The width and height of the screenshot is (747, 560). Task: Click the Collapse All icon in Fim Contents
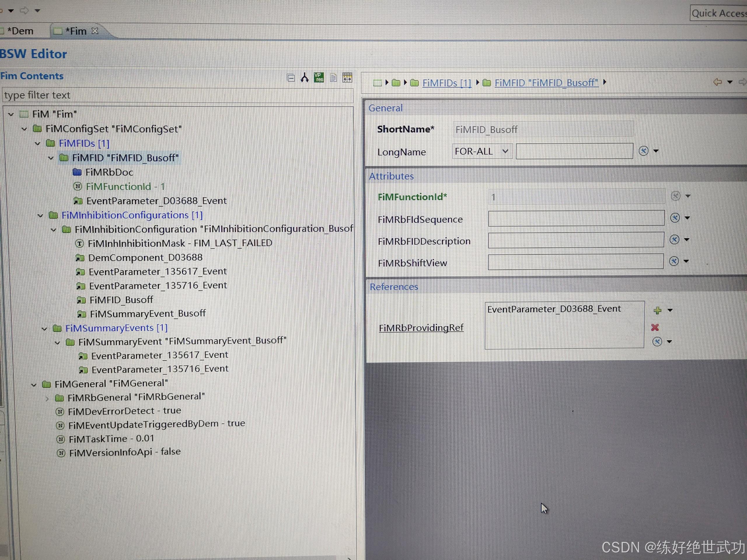pos(291,78)
